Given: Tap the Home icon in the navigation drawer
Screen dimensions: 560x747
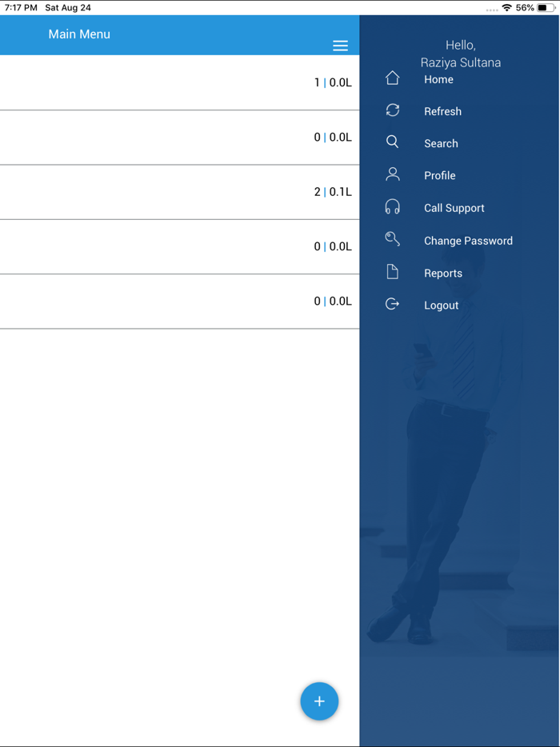Looking at the screenshot, I should pos(392,78).
